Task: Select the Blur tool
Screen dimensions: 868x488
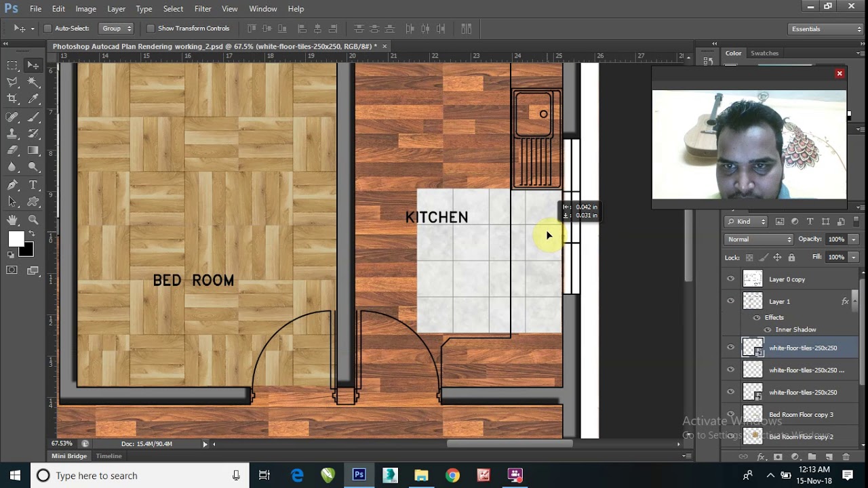Action: click(12, 167)
